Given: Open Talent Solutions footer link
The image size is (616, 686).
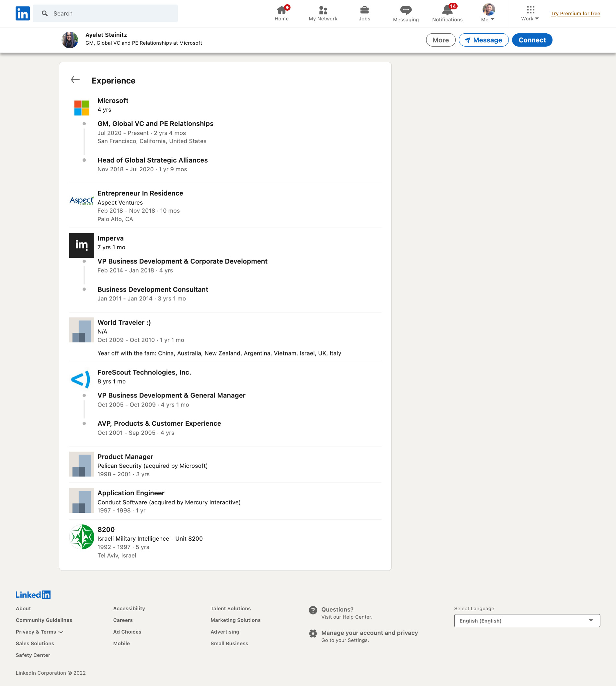Looking at the screenshot, I should pyautogui.click(x=231, y=608).
